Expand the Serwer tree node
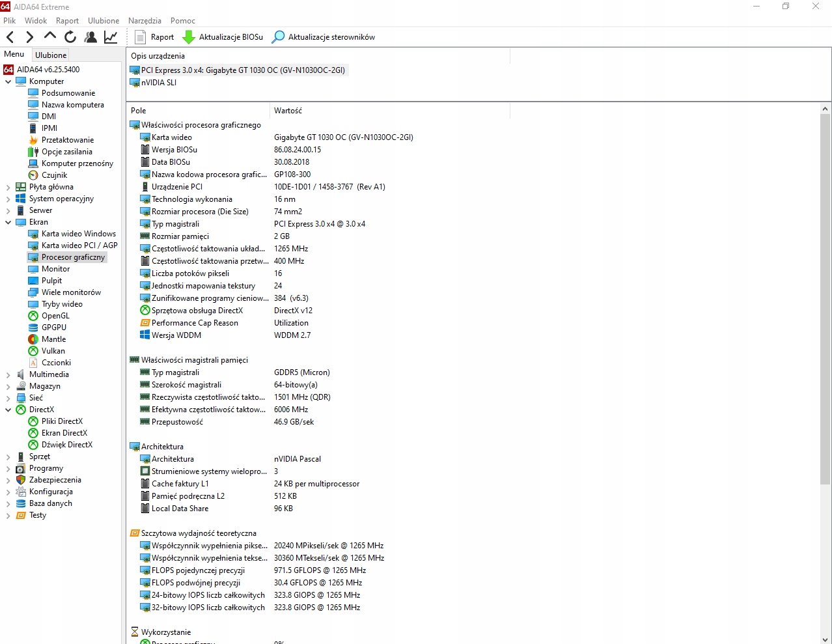This screenshot has width=832, height=644. click(8, 210)
